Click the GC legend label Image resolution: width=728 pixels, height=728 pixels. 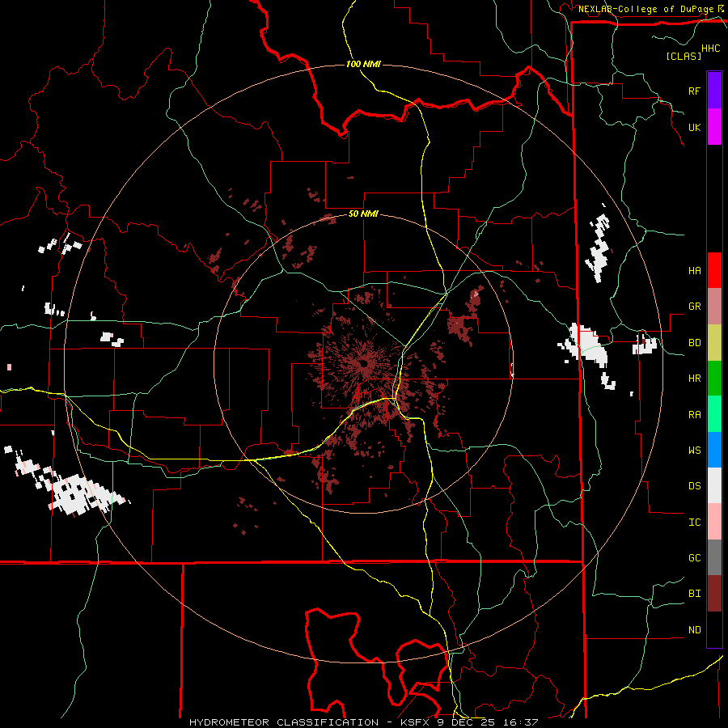[694, 558]
